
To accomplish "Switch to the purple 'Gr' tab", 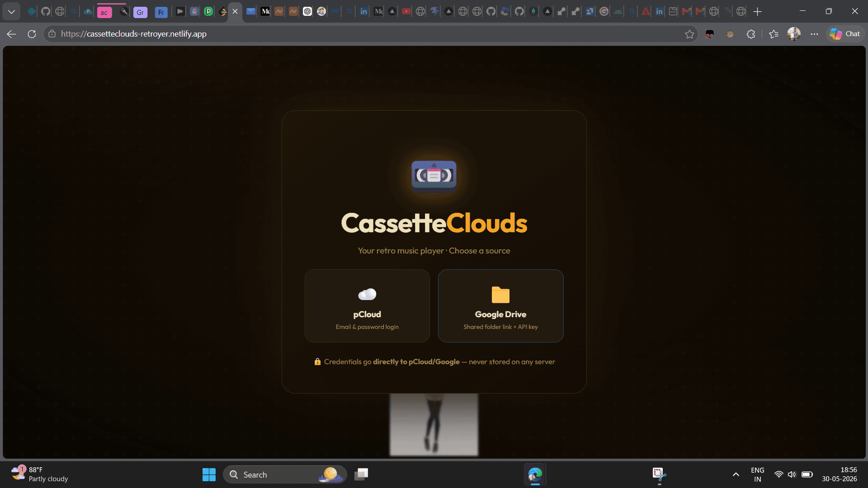I will pos(140,12).
